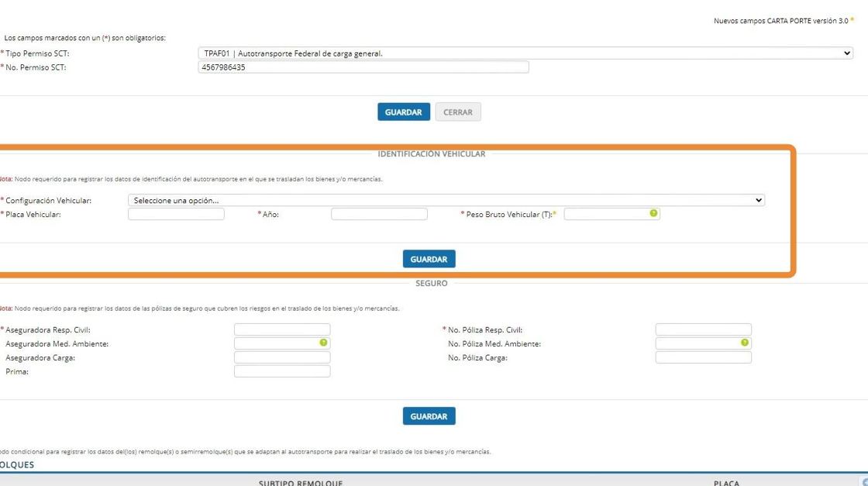
Task: Focus the Prima input field
Action: 282,371
